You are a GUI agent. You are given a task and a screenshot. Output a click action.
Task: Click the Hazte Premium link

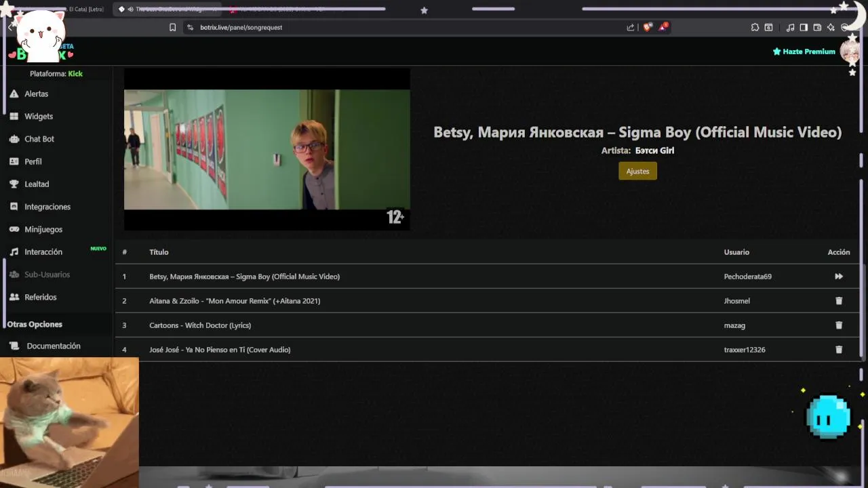pyautogui.click(x=804, y=52)
